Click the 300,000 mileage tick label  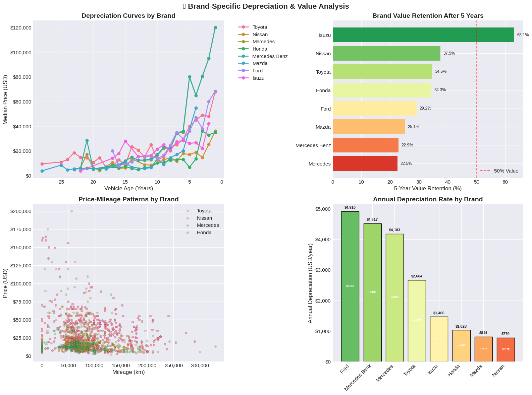pyautogui.click(x=200, y=365)
